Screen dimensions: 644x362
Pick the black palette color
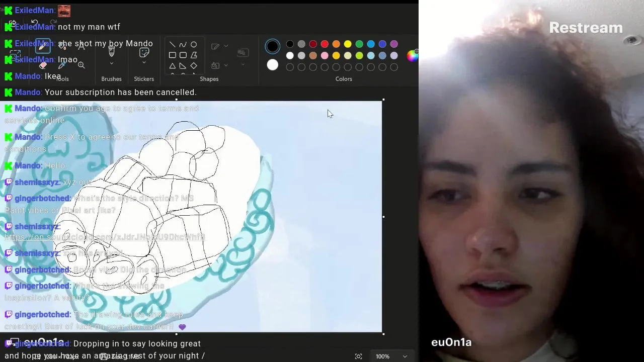point(290,45)
